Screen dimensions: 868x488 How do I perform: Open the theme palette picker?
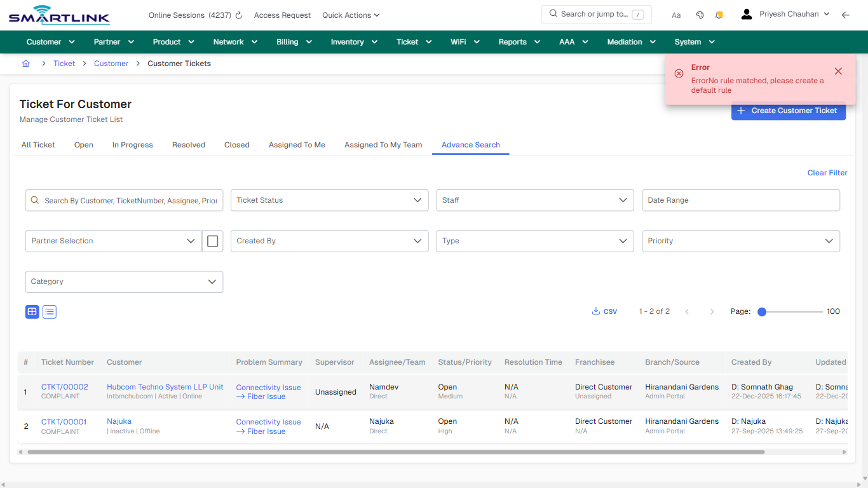[700, 14]
